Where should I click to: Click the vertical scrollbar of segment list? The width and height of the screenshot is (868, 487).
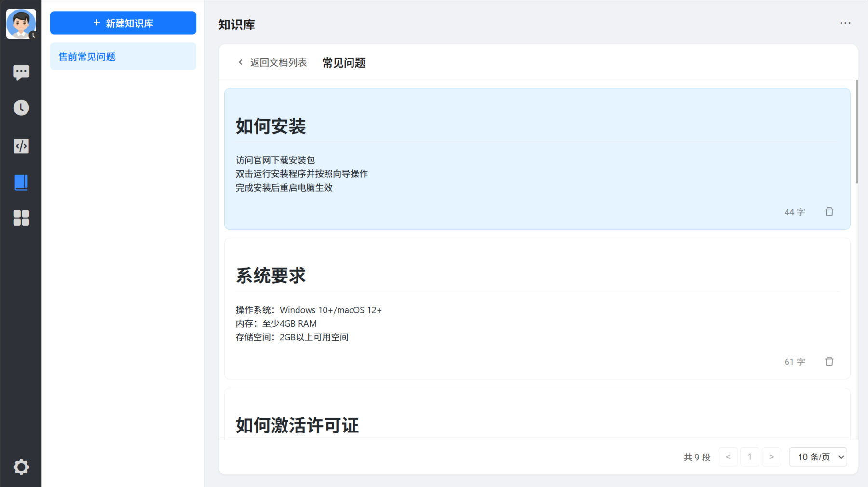(857, 132)
